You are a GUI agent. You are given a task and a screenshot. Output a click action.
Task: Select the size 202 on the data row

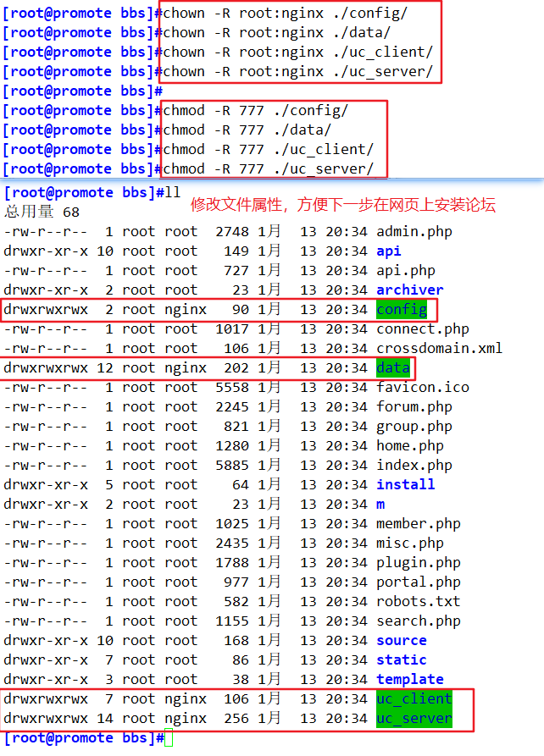pos(236,368)
